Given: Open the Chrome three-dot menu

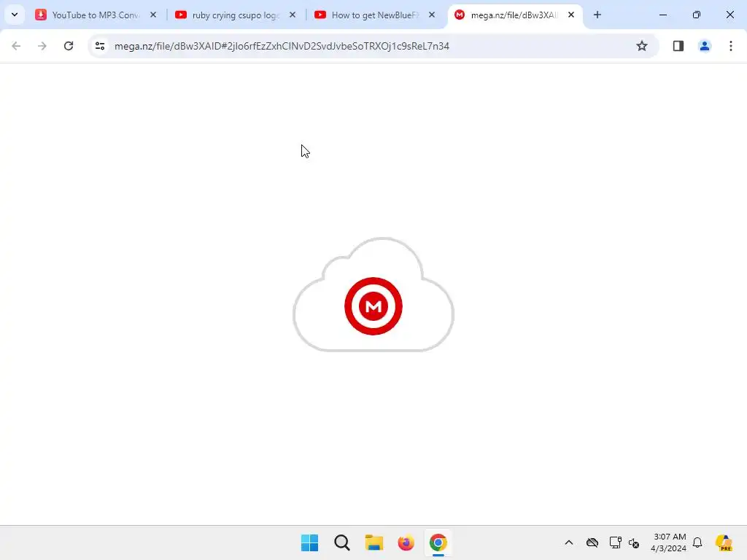Looking at the screenshot, I should pyautogui.click(x=731, y=46).
